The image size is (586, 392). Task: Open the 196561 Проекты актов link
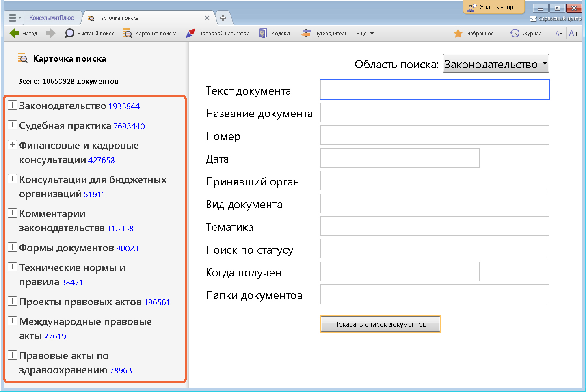point(157,302)
